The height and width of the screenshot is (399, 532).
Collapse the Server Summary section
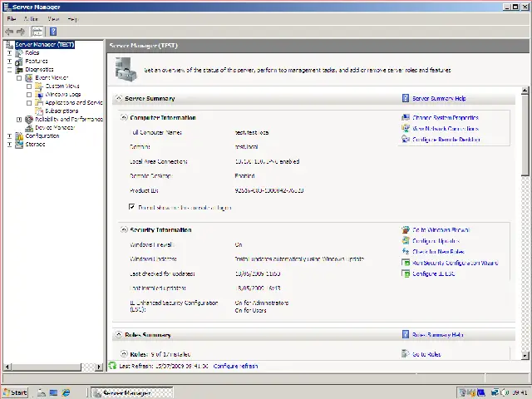pyautogui.click(x=118, y=98)
